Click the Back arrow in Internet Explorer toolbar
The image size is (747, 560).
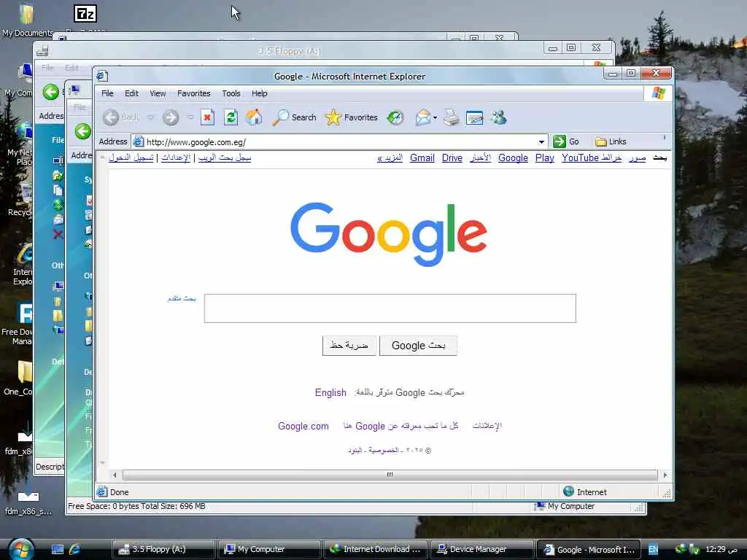click(x=111, y=117)
